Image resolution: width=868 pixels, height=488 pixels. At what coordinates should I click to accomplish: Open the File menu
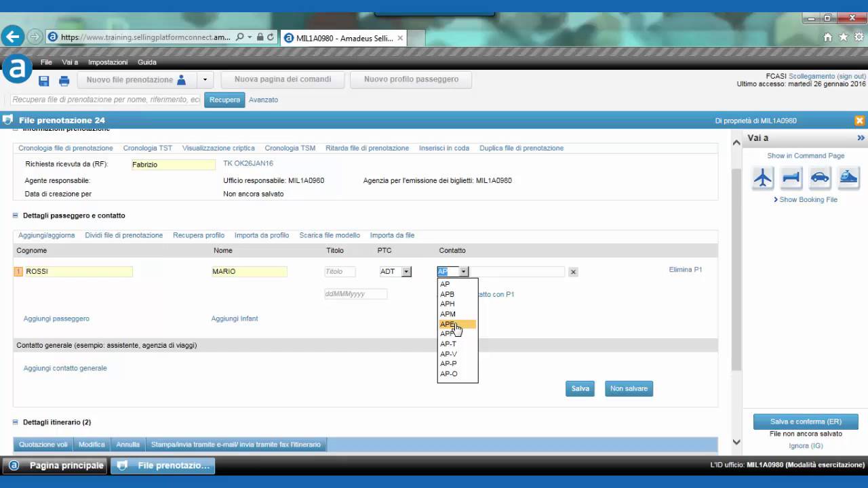pyautogui.click(x=46, y=62)
